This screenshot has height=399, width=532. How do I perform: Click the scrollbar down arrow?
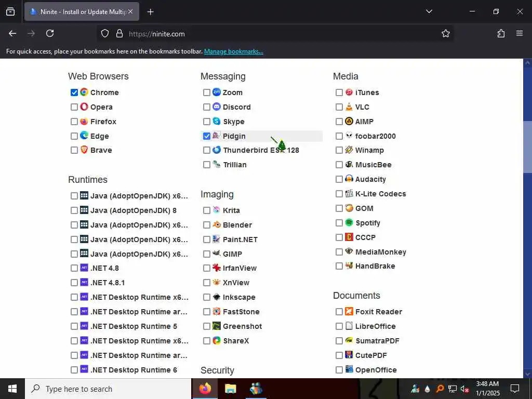(x=527, y=374)
